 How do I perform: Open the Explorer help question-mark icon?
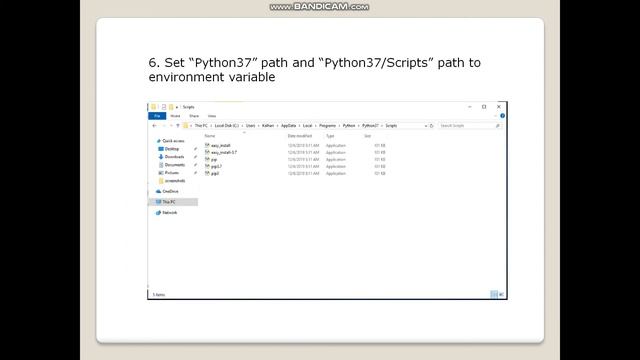[x=502, y=116]
